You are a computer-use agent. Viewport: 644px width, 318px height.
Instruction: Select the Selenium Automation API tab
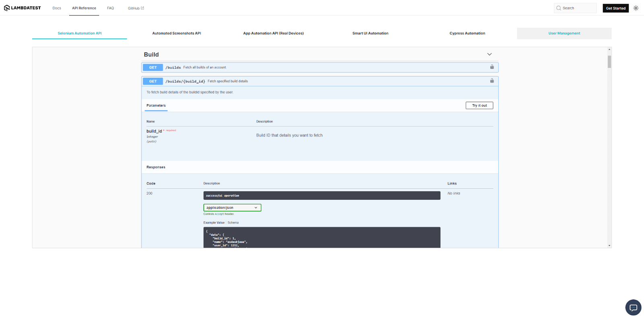pyautogui.click(x=80, y=33)
